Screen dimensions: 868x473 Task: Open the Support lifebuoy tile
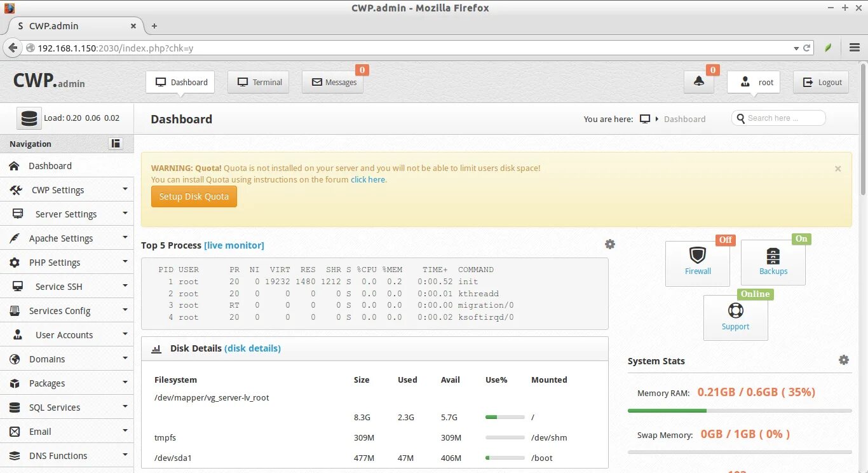(736, 318)
